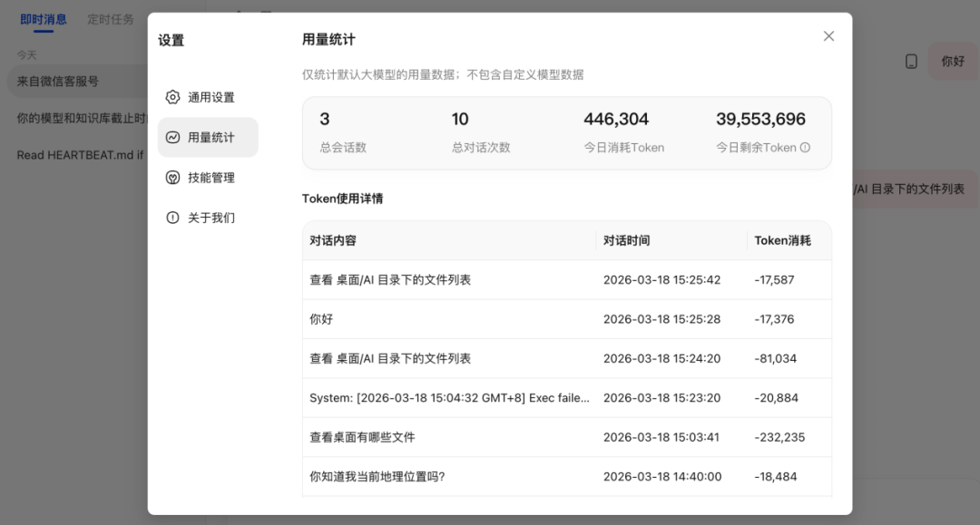Switch to the 定时任务 tab

(x=111, y=19)
